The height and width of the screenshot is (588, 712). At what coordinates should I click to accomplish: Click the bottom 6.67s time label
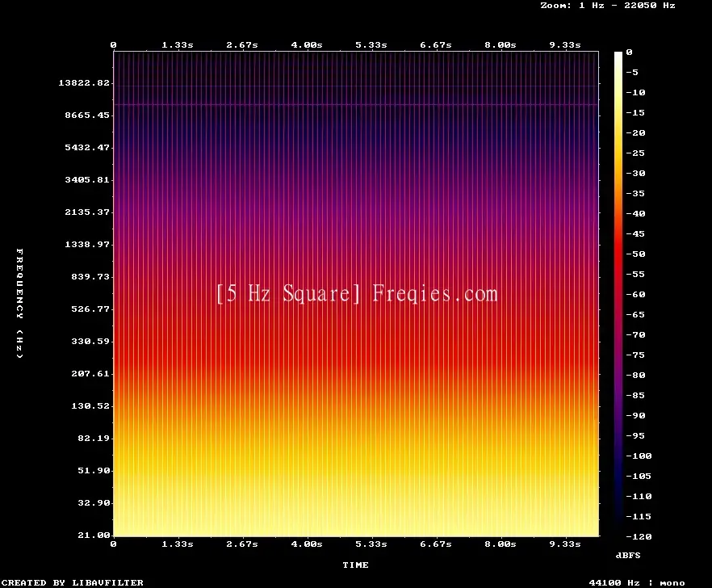[x=435, y=544]
